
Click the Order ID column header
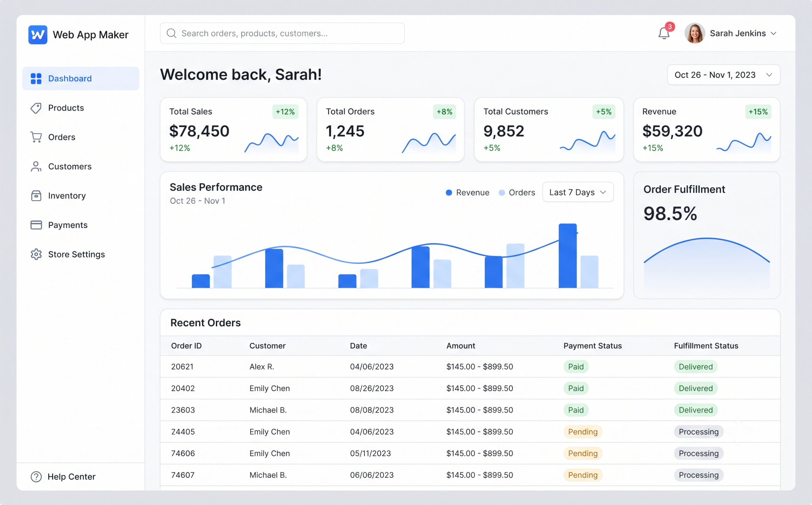[186, 346]
